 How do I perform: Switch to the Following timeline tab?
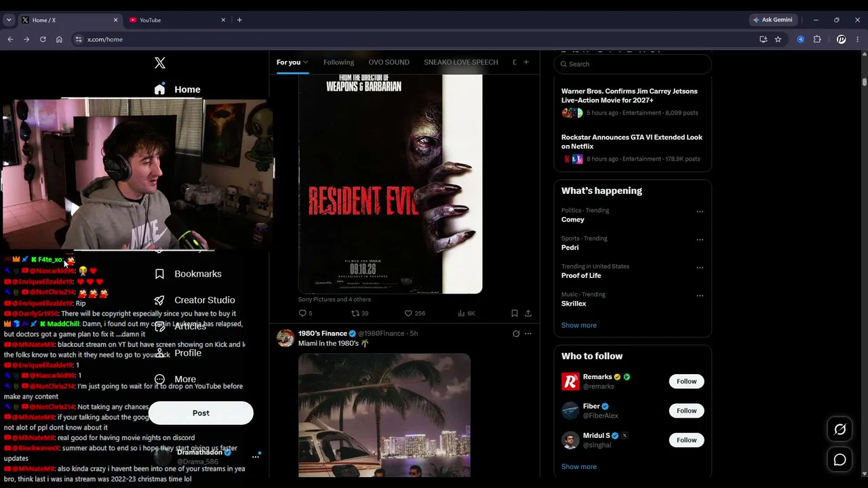pos(338,62)
